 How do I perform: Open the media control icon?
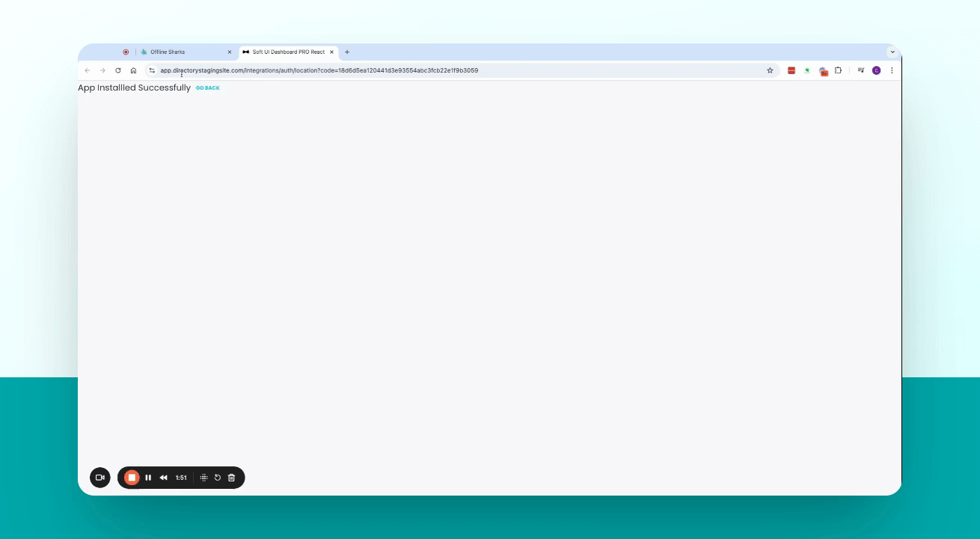point(861,70)
